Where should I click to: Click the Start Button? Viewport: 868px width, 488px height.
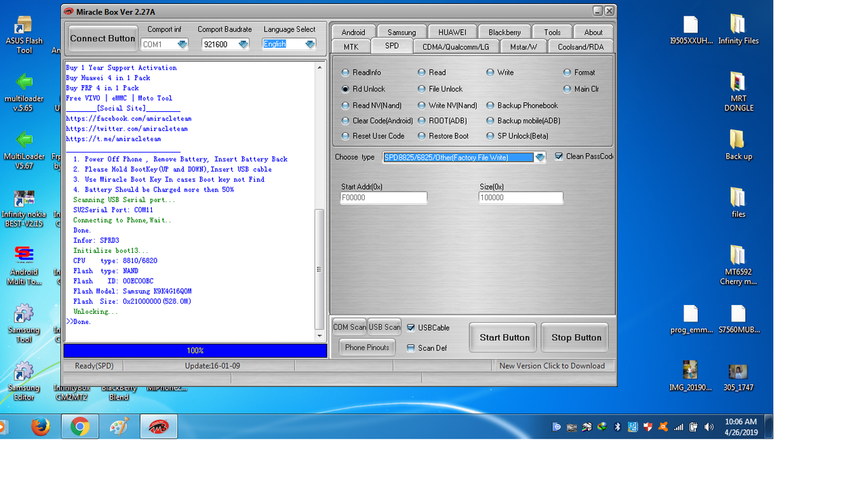point(504,338)
